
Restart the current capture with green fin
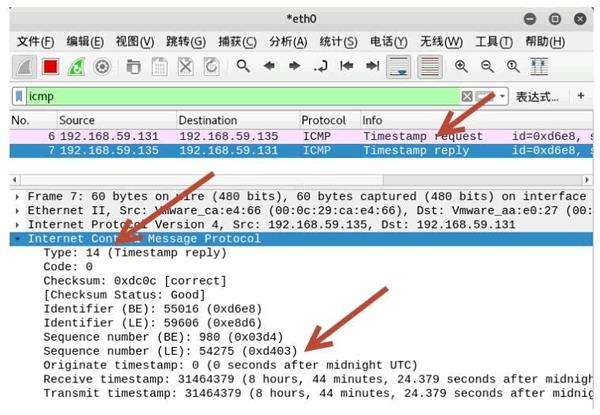tap(77, 67)
